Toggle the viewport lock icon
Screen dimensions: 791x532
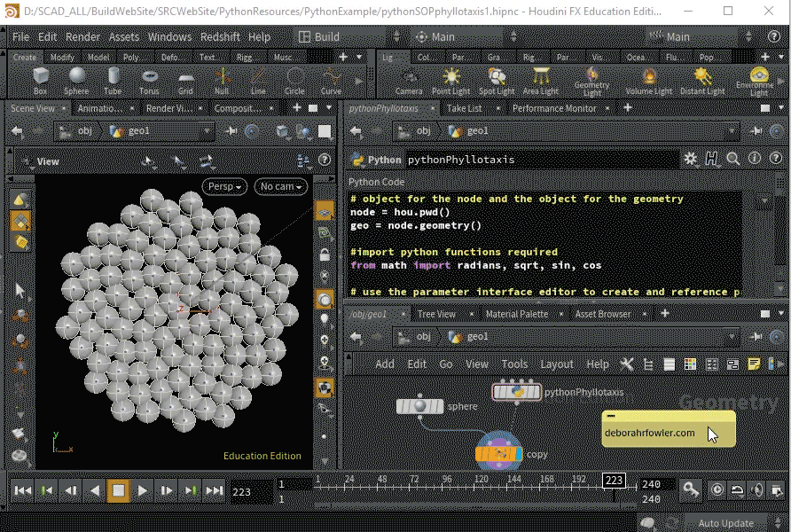(325, 254)
